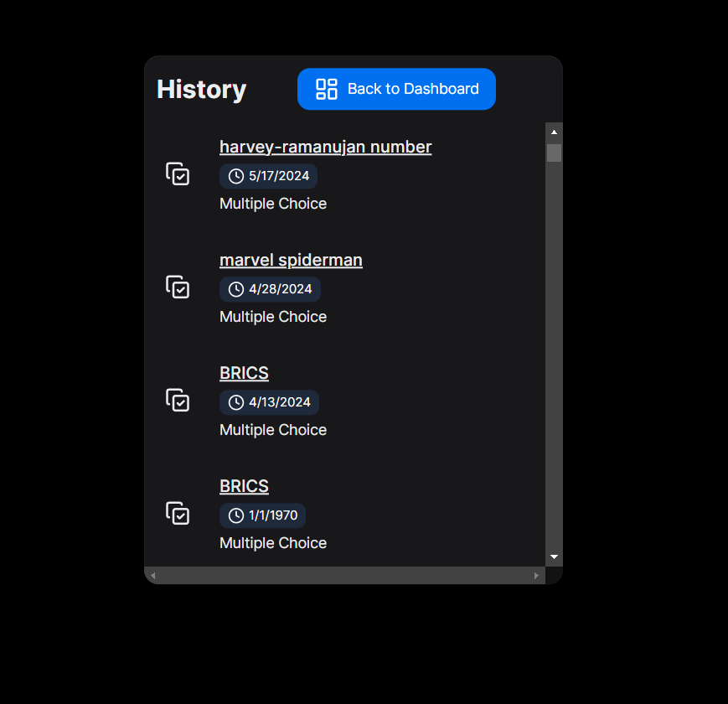The width and height of the screenshot is (728, 704).
Task: Click the vertical scrollbar down arrow
Action: tap(554, 556)
